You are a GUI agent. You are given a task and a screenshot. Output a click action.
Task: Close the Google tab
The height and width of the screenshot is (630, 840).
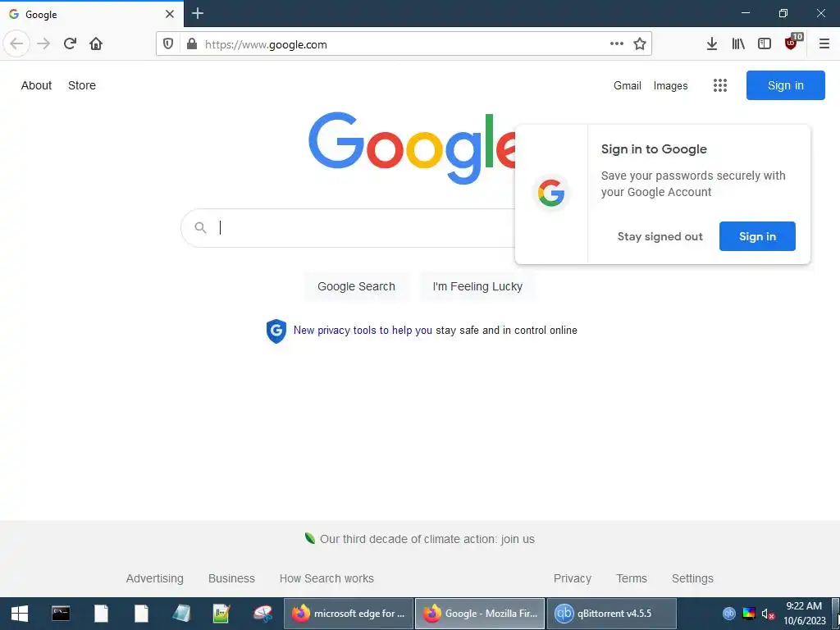pos(170,14)
